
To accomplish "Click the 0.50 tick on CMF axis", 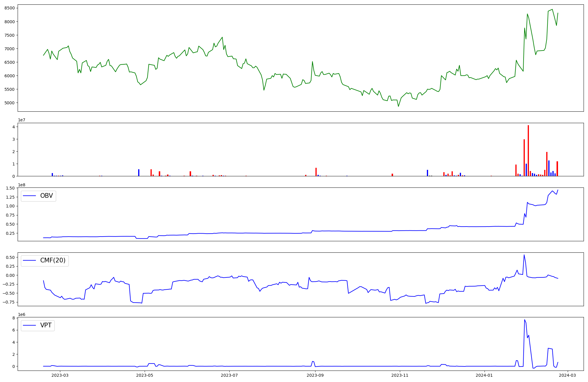I will click(10, 257).
